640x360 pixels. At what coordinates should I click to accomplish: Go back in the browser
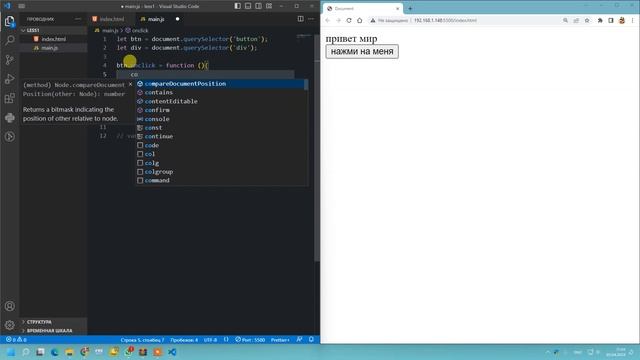(x=327, y=20)
